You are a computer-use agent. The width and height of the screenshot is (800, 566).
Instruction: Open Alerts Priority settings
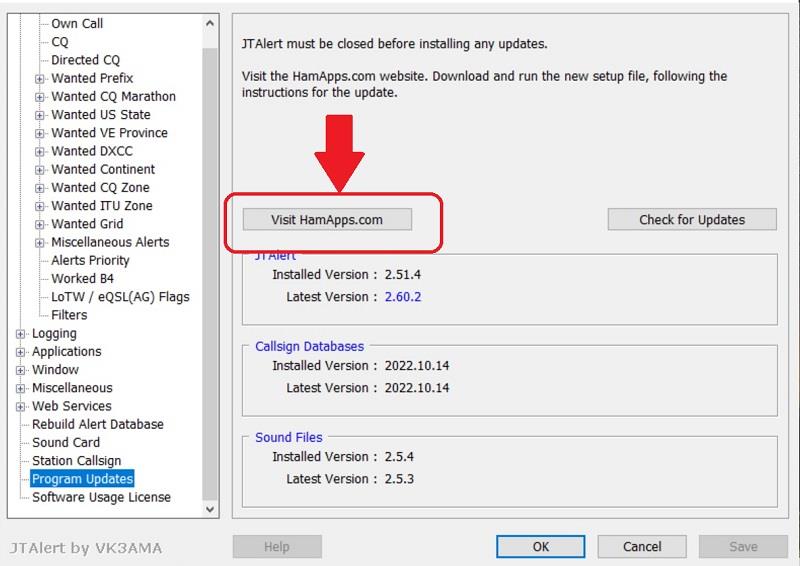[x=90, y=260]
